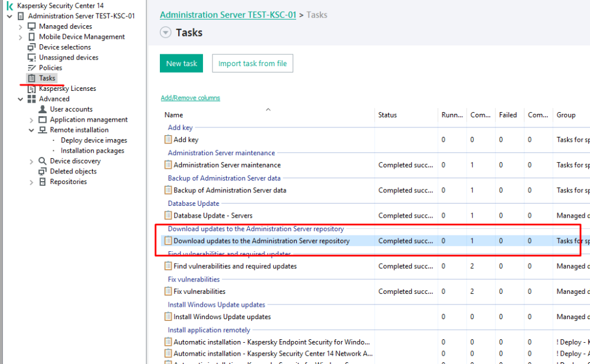The image size is (590, 364).
Task: Click the Managed devices monitor icon
Action: point(32,27)
